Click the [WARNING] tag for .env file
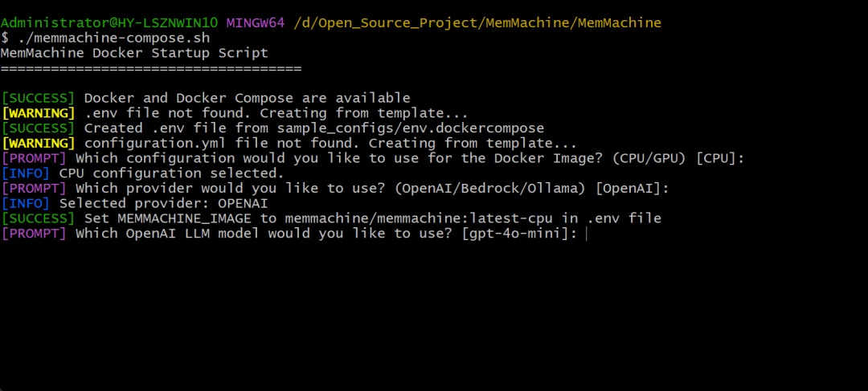This screenshot has height=391, width=868. [38, 113]
